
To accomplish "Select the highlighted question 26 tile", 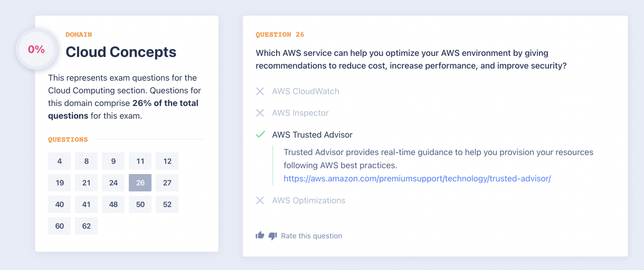I will (x=140, y=183).
